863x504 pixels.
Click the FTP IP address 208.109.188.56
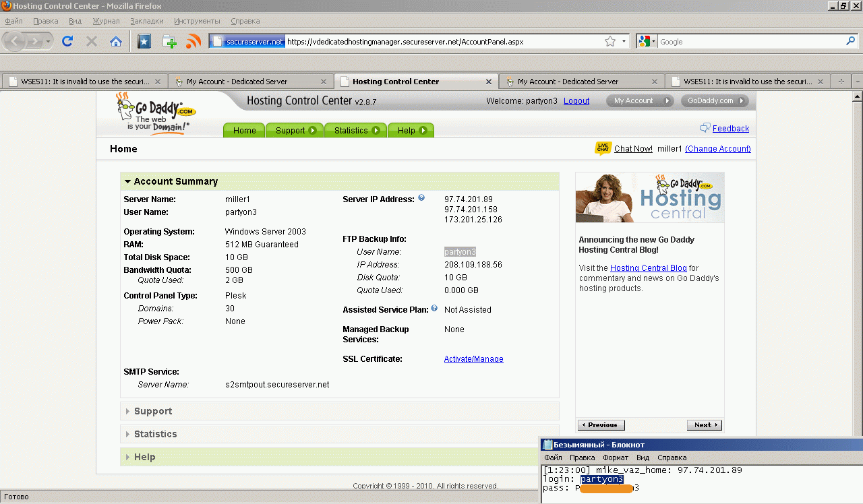(x=473, y=265)
